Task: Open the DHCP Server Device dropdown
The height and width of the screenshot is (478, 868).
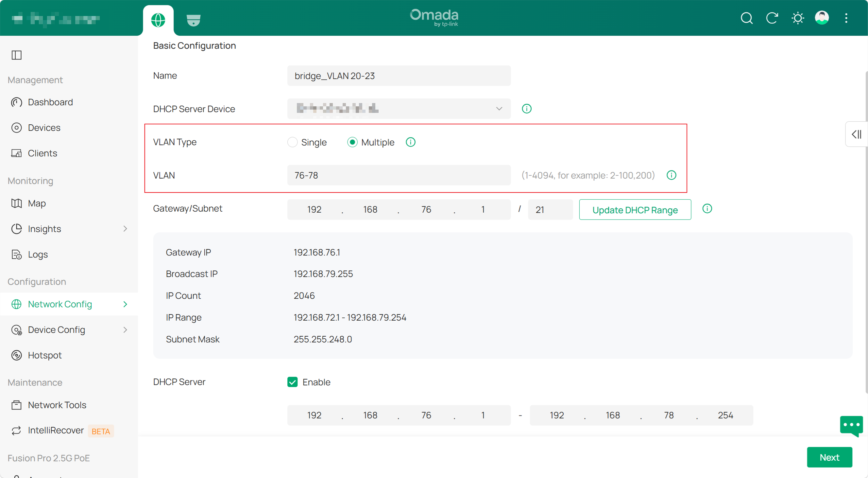Action: coord(399,109)
